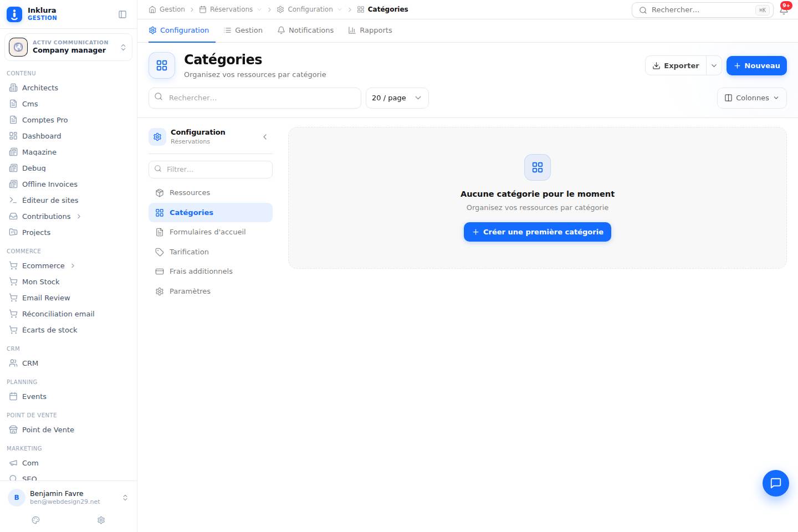Collapse the sidebar panel toggle icon
The height and width of the screenshot is (532, 798).
122,14
